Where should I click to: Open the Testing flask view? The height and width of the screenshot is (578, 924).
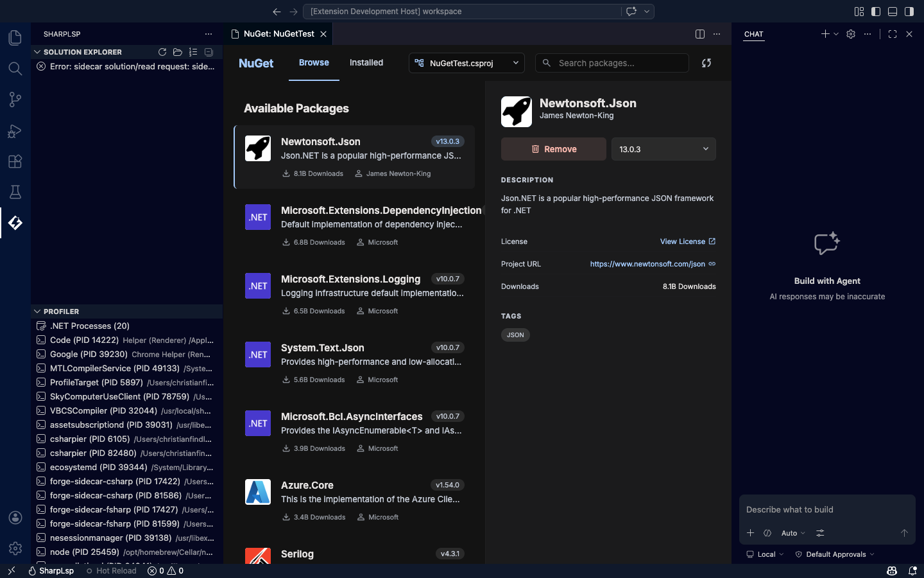(15, 192)
